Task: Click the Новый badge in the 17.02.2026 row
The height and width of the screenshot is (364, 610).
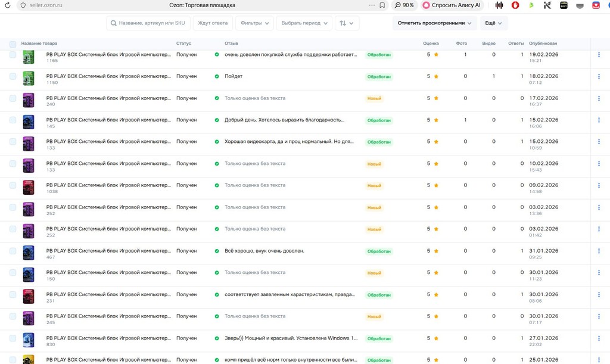Action: click(374, 99)
